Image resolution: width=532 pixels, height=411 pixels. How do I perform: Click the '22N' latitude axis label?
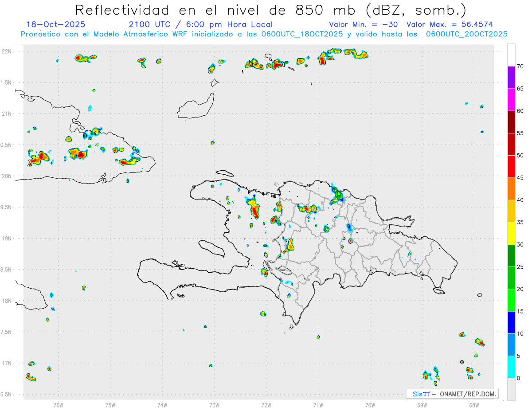click(x=8, y=51)
